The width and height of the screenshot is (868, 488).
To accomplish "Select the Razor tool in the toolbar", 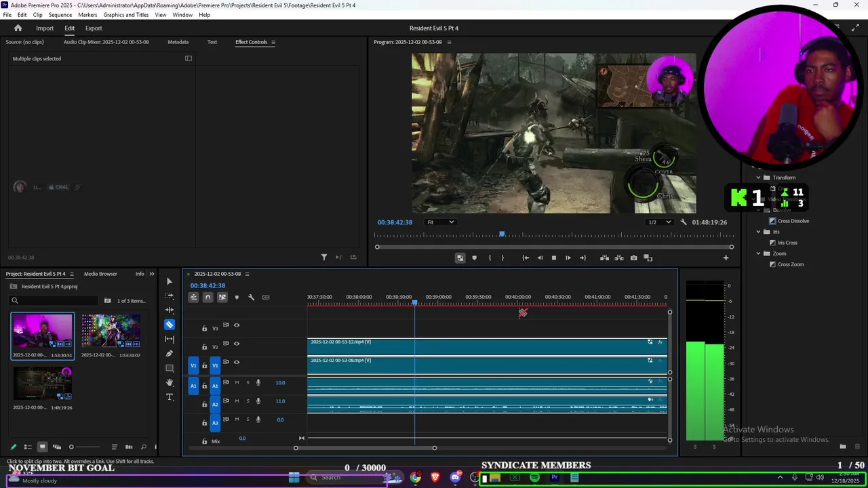I will click(170, 325).
